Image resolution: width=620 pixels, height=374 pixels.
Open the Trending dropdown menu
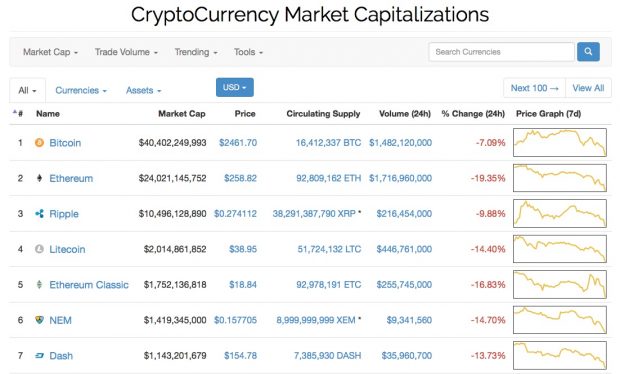196,52
